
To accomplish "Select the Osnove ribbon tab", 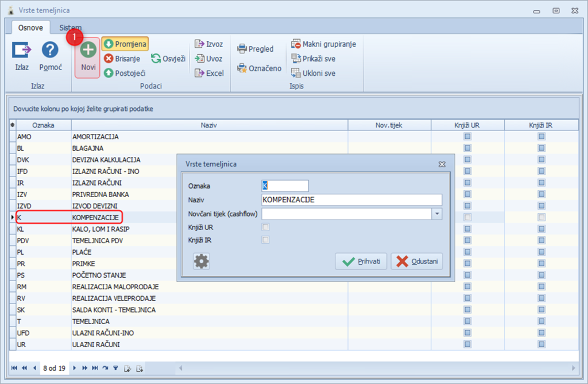I will [30, 28].
